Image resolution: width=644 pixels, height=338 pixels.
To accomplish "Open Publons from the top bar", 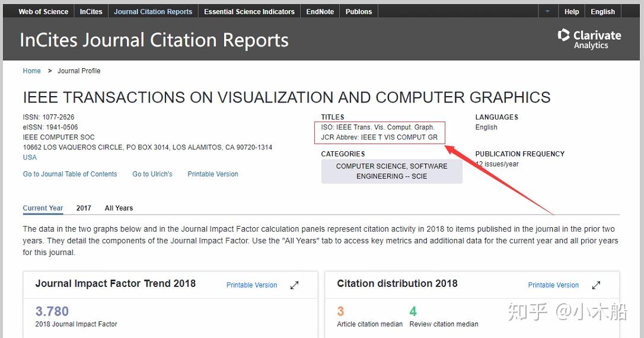I will pos(359,11).
